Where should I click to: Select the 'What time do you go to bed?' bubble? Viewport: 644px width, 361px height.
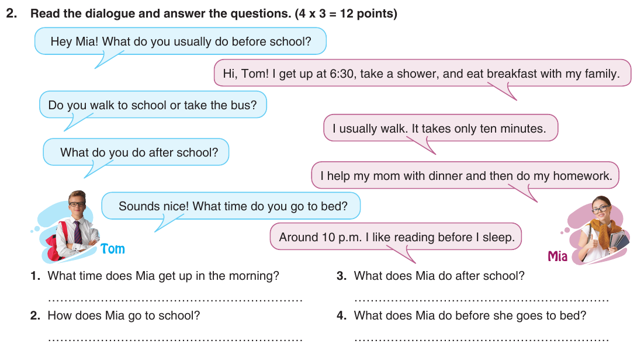231,206
